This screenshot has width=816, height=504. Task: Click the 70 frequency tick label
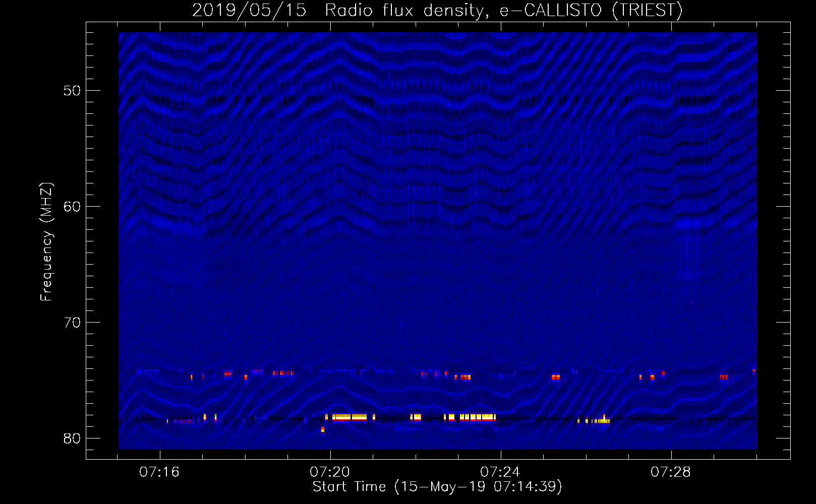tap(72, 323)
